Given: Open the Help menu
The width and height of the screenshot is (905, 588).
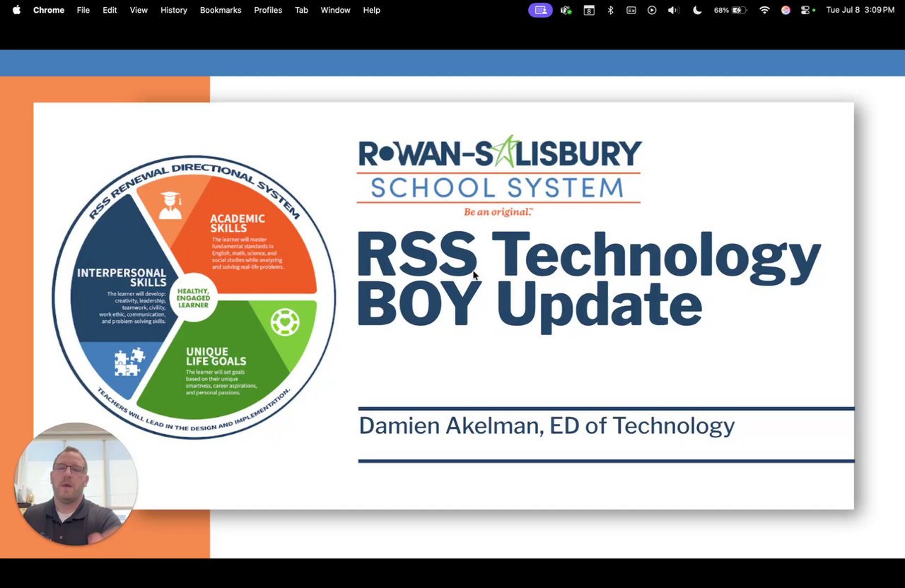Looking at the screenshot, I should pos(372,10).
